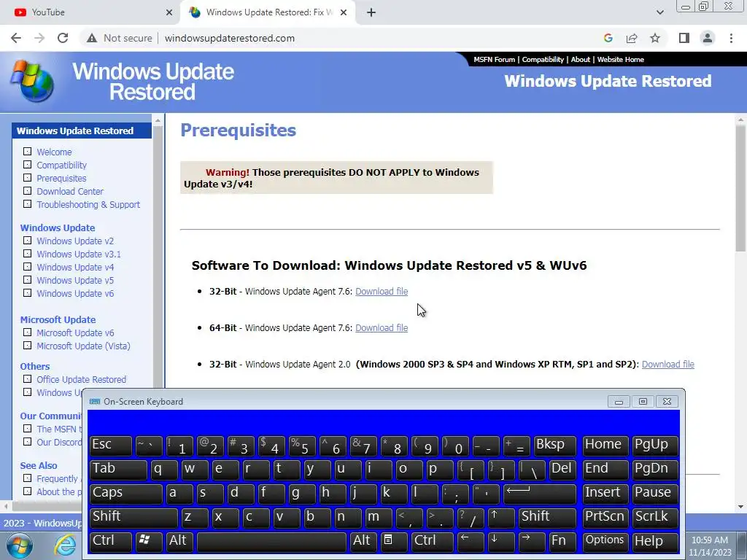747x560 pixels.
Task: Select the Windows Update Restored tab
Action: [267, 12]
